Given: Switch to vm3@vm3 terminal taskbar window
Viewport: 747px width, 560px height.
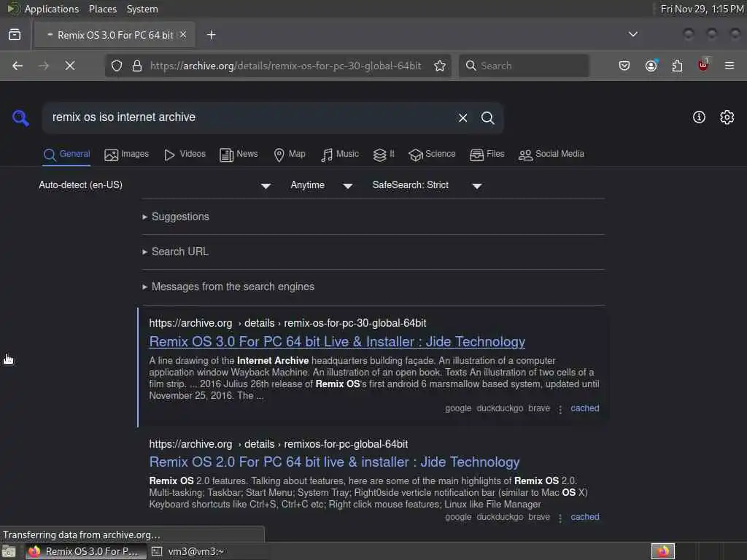Looking at the screenshot, I should [x=188, y=551].
